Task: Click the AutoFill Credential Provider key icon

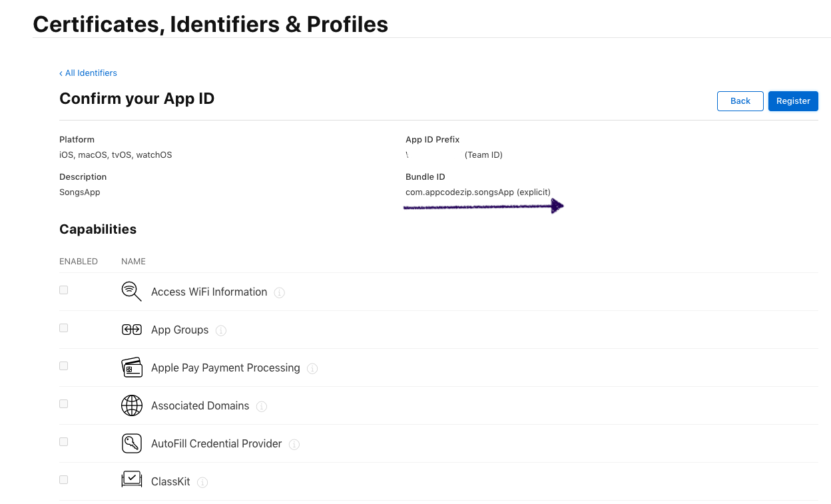Action: [131, 443]
